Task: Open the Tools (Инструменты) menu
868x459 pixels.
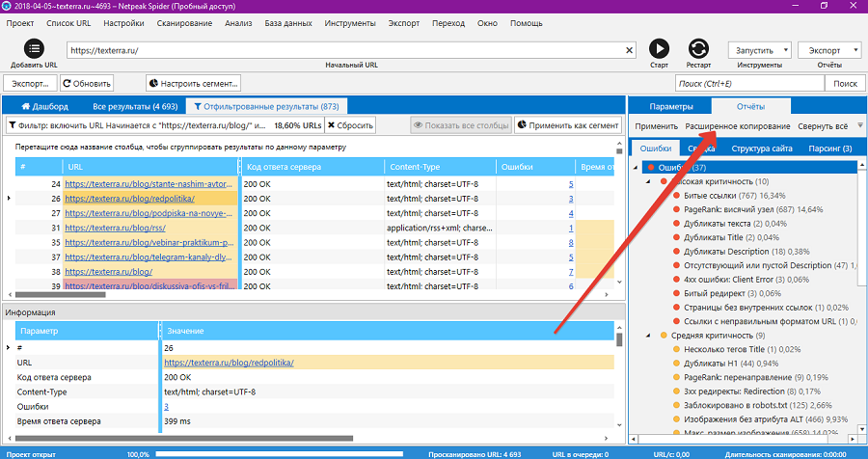Action: 350,23
